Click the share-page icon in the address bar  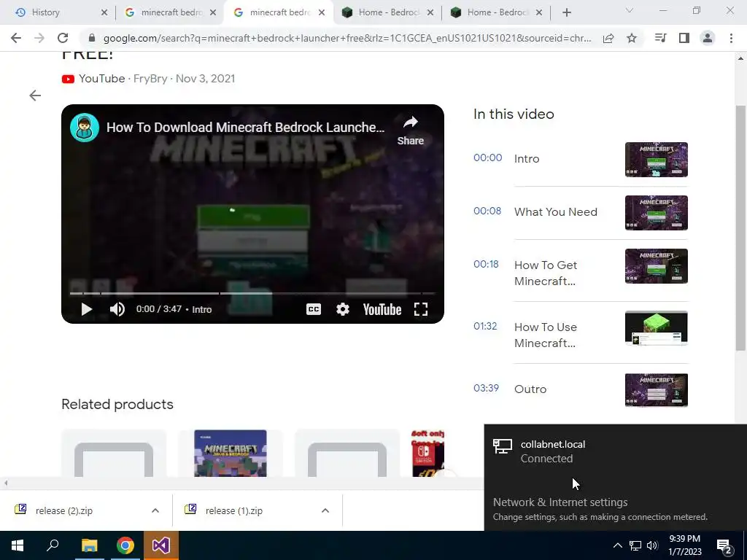608,38
